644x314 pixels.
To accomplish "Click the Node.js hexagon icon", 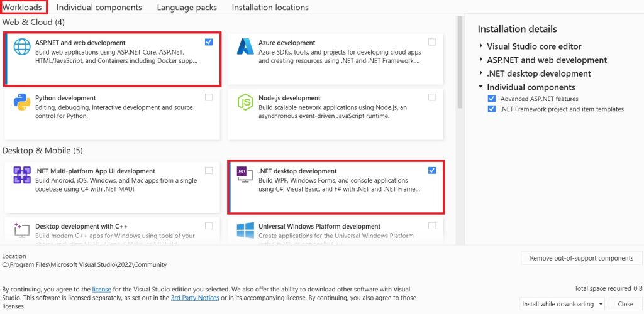I will 245,102.
